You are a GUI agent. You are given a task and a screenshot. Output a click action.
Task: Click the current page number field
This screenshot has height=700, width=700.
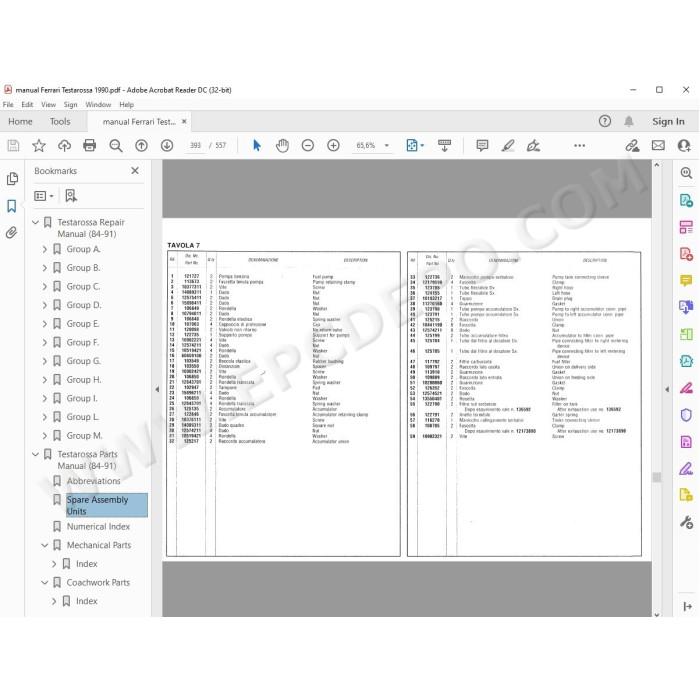click(196, 146)
